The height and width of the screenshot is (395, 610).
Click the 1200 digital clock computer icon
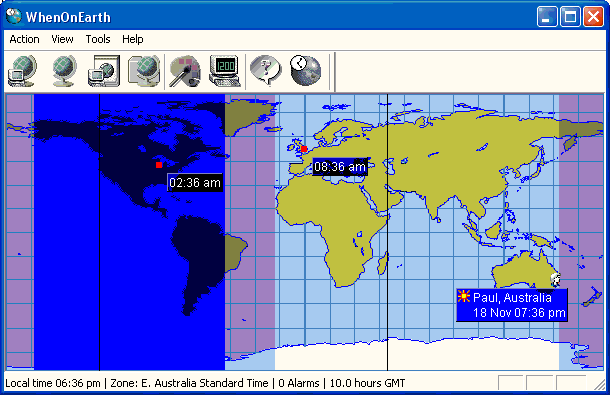click(x=225, y=71)
